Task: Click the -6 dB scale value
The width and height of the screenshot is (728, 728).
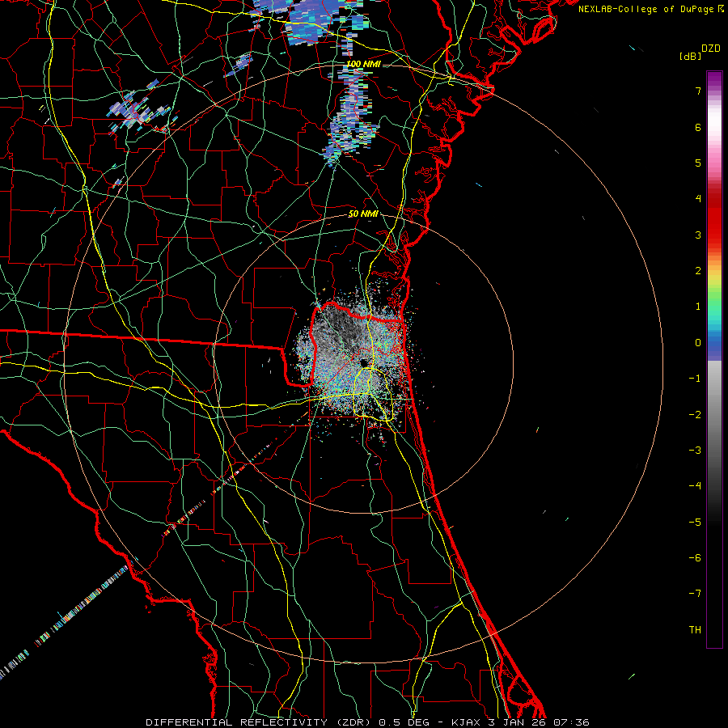Action: (x=695, y=557)
